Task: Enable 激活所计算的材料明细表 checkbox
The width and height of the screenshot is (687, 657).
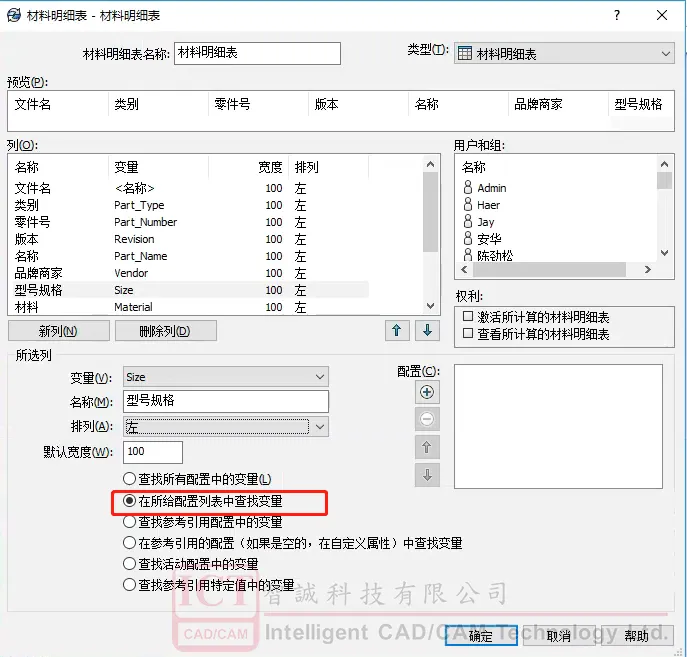Action: [x=468, y=317]
